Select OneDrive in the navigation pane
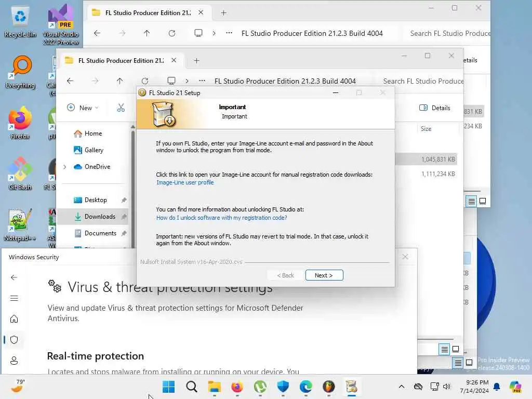 [92, 167]
